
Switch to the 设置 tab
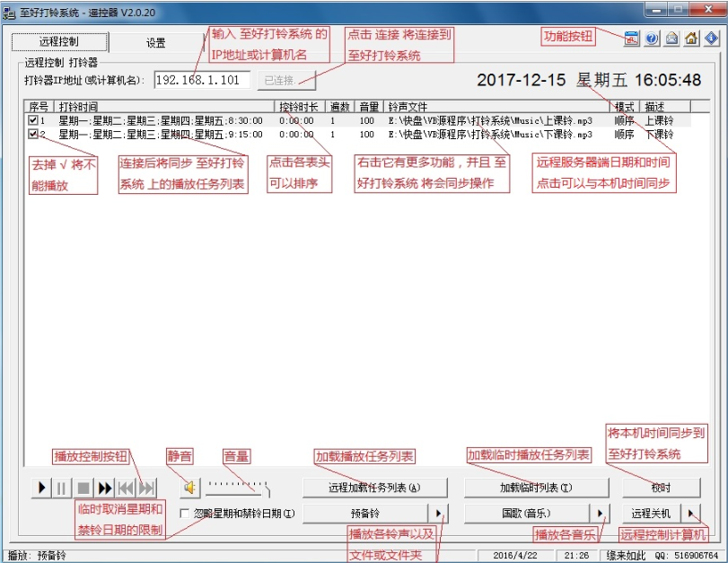(154, 41)
